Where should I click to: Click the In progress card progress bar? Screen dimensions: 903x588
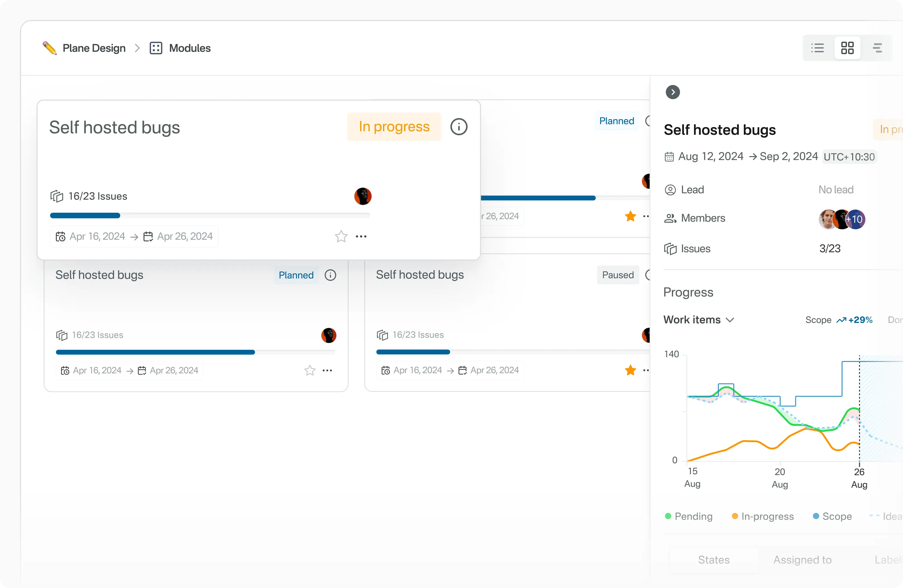(209, 216)
